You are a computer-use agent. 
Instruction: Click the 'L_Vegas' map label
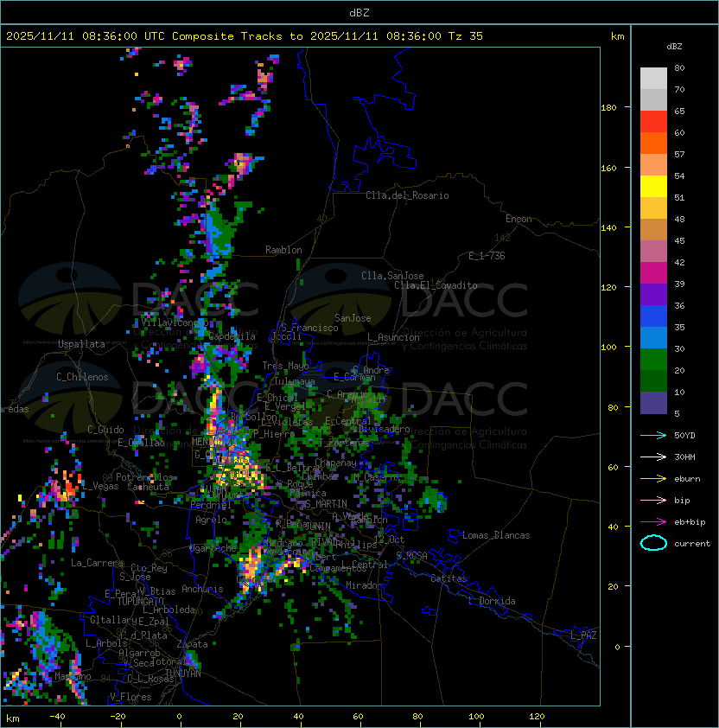coord(100,486)
